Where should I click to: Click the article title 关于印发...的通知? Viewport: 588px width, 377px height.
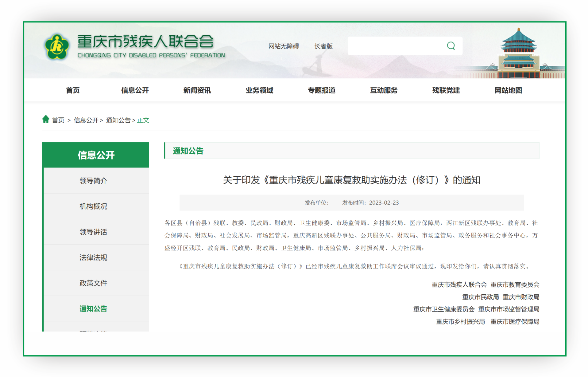coord(352,180)
